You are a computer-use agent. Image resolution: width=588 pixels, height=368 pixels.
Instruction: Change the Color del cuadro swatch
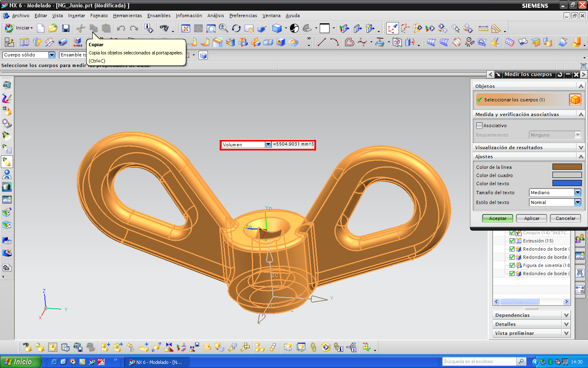coord(567,175)
